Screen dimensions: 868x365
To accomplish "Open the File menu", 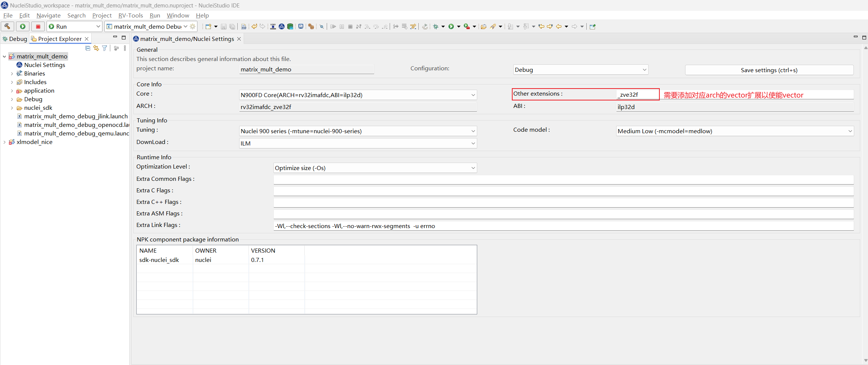I will 8,15.
